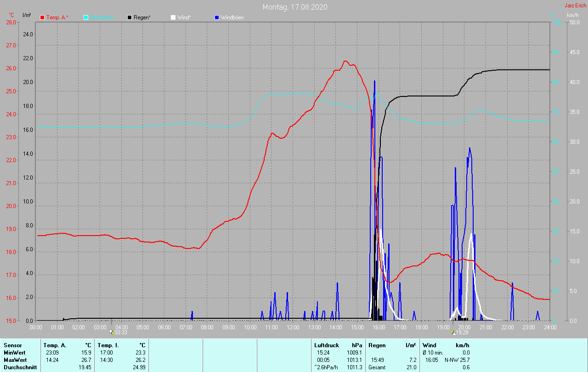
Task: Click the 'Jarz Erich' credit text
Action: [x=575, y=6]
